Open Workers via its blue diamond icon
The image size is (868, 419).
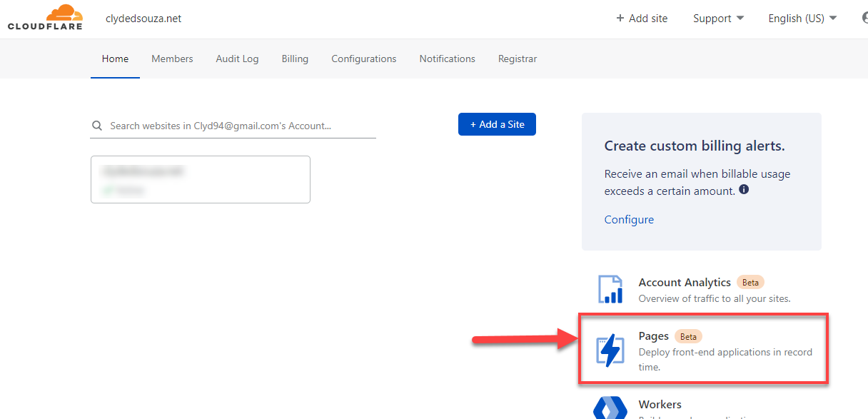pos(610,408)
